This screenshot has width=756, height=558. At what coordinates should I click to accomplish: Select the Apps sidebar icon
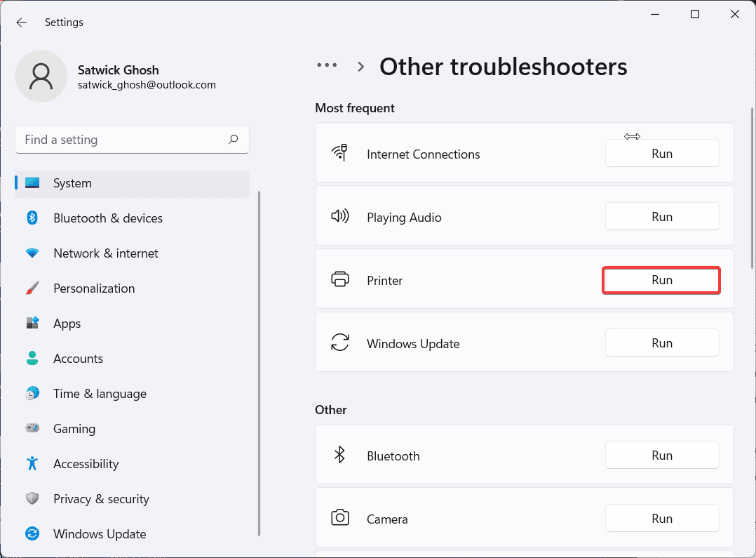(x=32, y=323)
